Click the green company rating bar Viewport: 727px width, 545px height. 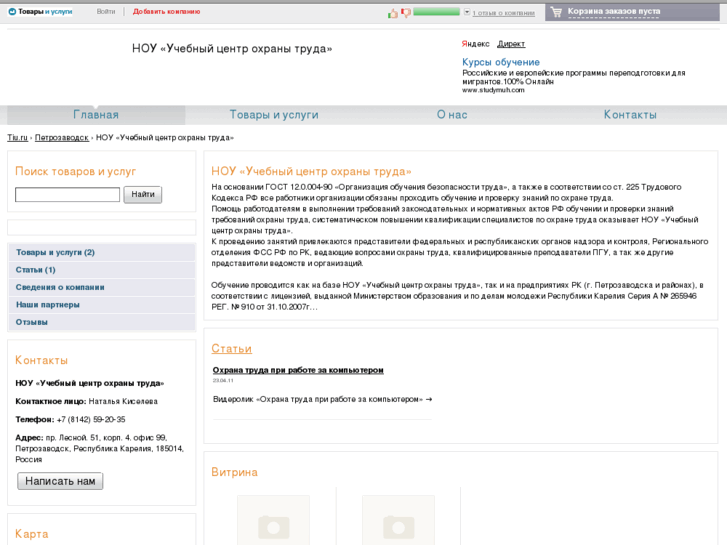pyautogui.click(x=436, y=12)
